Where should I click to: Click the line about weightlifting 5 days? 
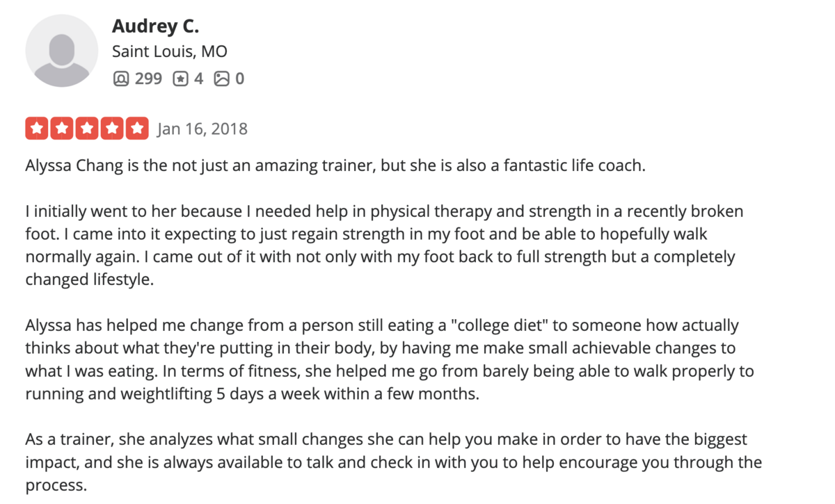[x=253, y=393]
